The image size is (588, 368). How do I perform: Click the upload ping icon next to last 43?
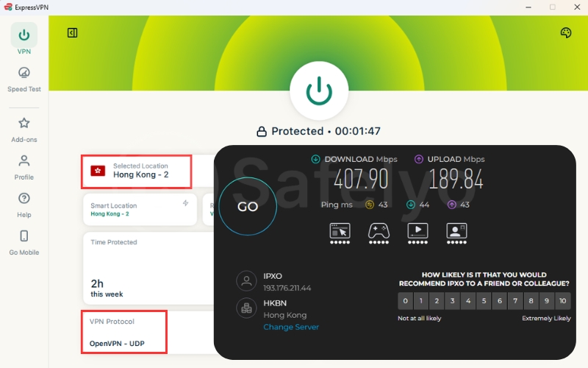coord(452,205)
